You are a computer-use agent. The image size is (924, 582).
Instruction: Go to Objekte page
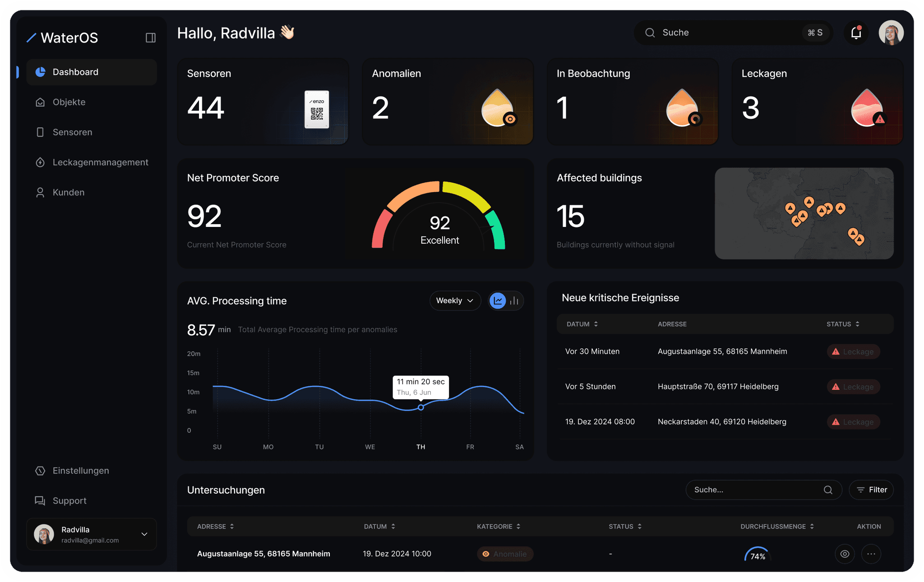(x=69, y=102)
